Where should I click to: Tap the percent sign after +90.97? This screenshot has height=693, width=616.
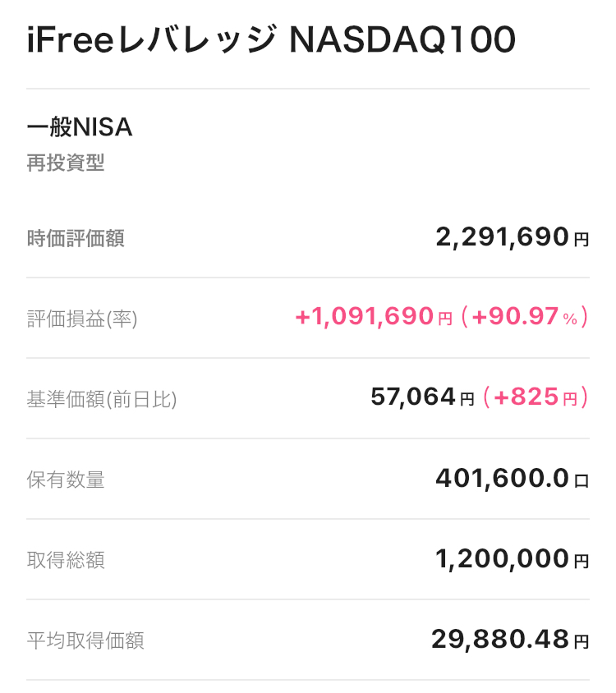571,319
